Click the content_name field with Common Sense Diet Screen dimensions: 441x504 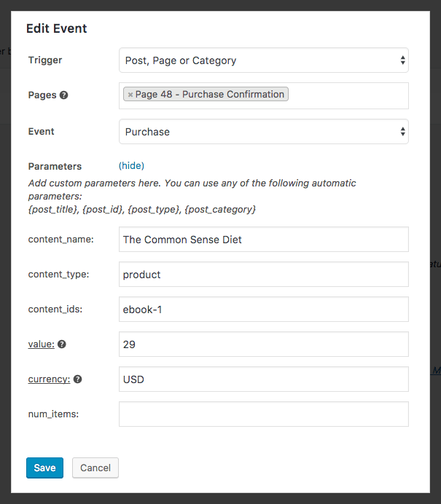[263, 239]
